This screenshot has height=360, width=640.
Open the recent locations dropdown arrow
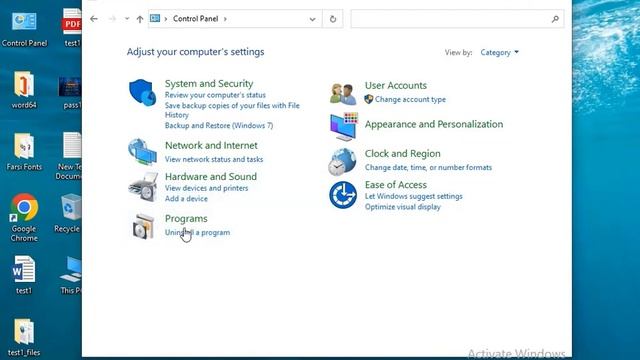coord(127,19)
